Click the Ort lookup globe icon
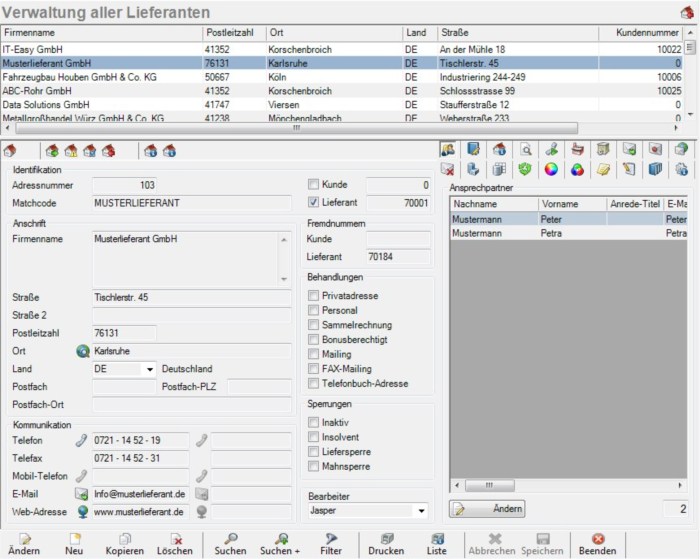 coord(83,351)
